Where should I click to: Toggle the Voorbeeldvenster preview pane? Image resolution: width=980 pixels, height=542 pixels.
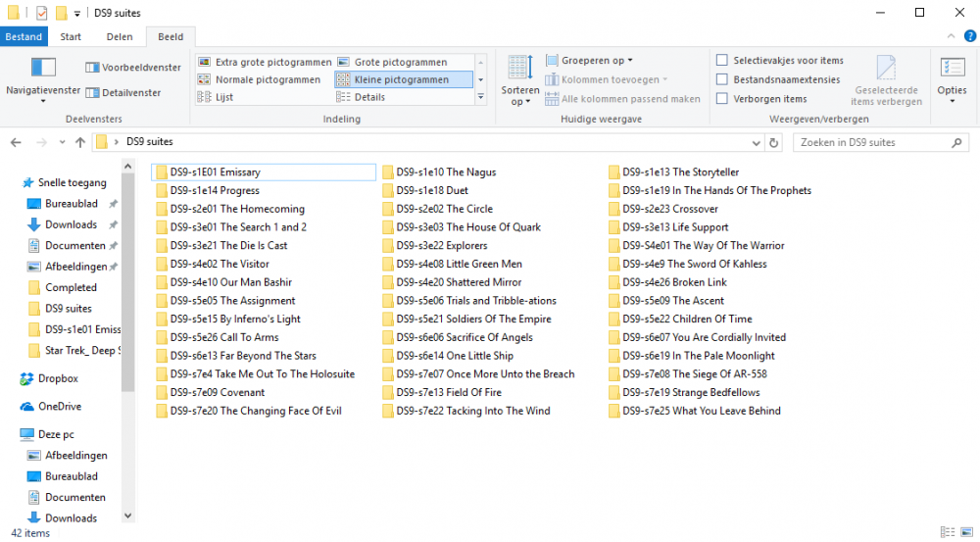point(133,68)
